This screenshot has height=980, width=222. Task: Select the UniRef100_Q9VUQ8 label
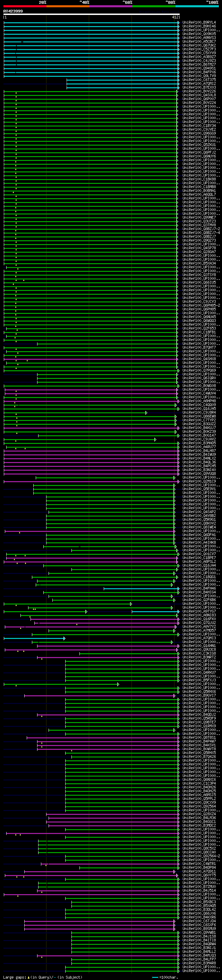[x=199, y=473]
